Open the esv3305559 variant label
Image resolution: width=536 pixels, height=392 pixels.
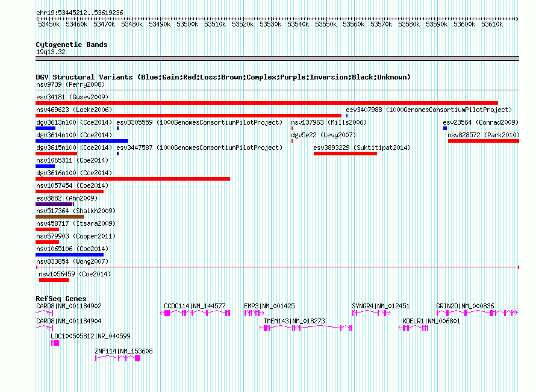[199, 122]
